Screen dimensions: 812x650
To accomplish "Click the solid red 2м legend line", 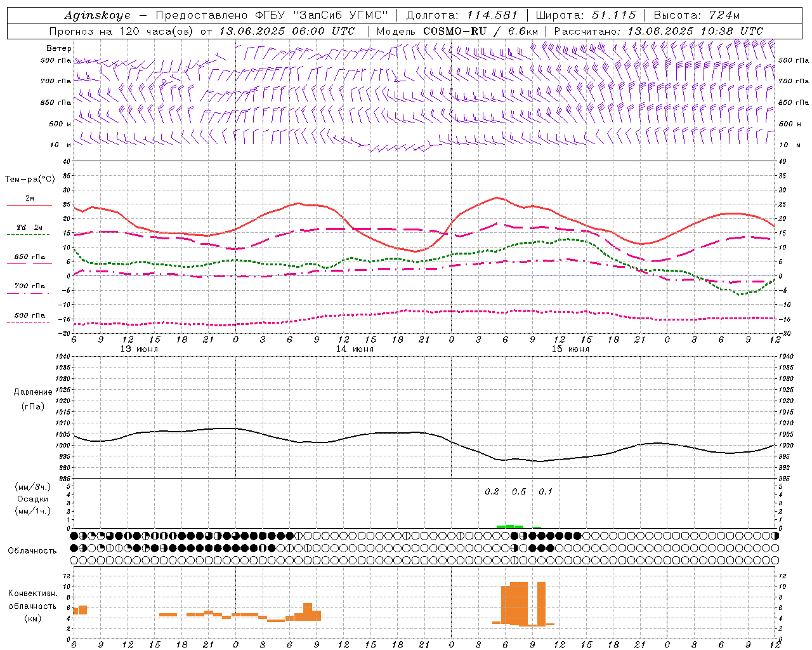I will click(29, 206).
